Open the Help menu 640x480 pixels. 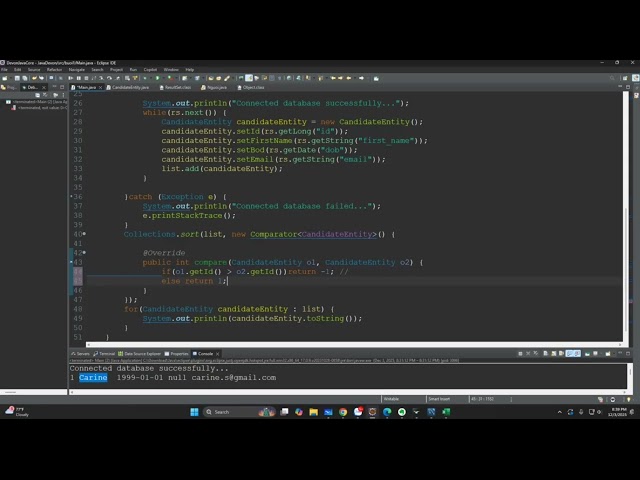[190, 70]
